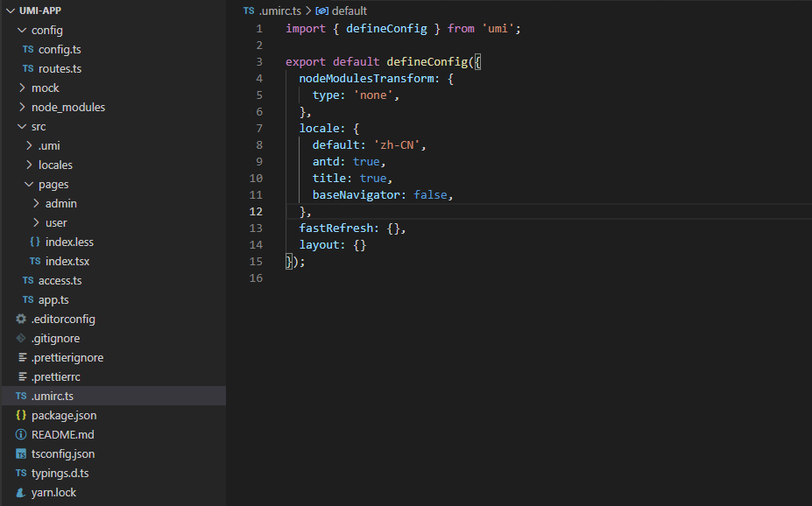
Task: Click the braces icon next to index.less
Action: click(35, 242)
